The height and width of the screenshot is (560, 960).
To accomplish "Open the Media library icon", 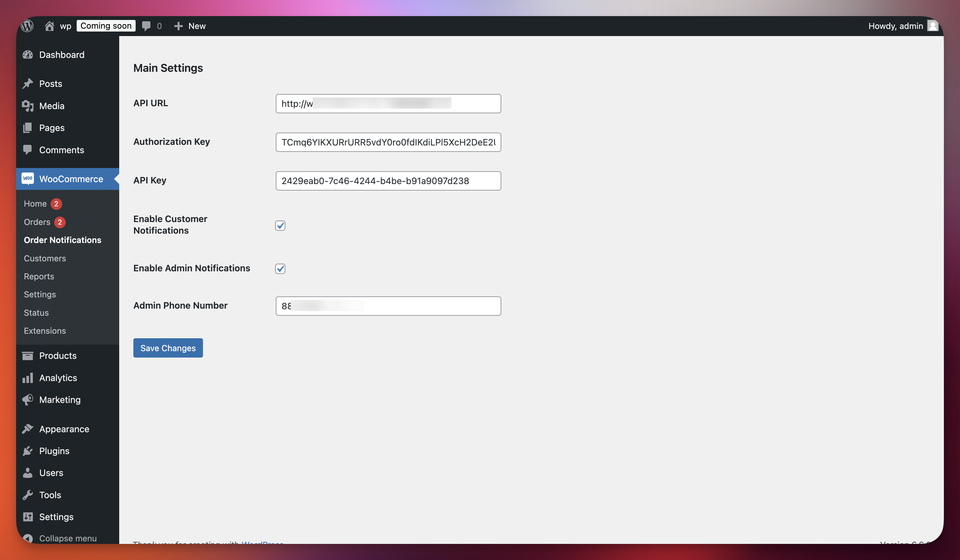I will tap(27, 106).
